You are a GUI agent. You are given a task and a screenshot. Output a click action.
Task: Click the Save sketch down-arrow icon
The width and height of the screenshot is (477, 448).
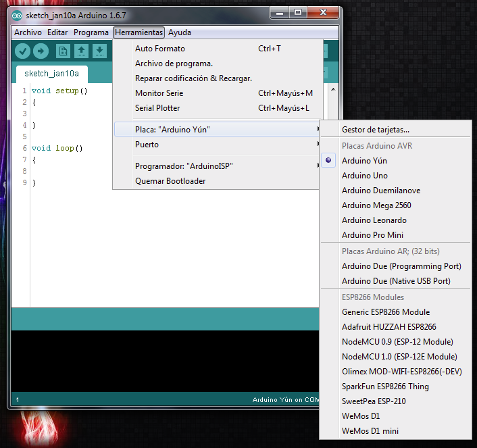tap(99, 51)
